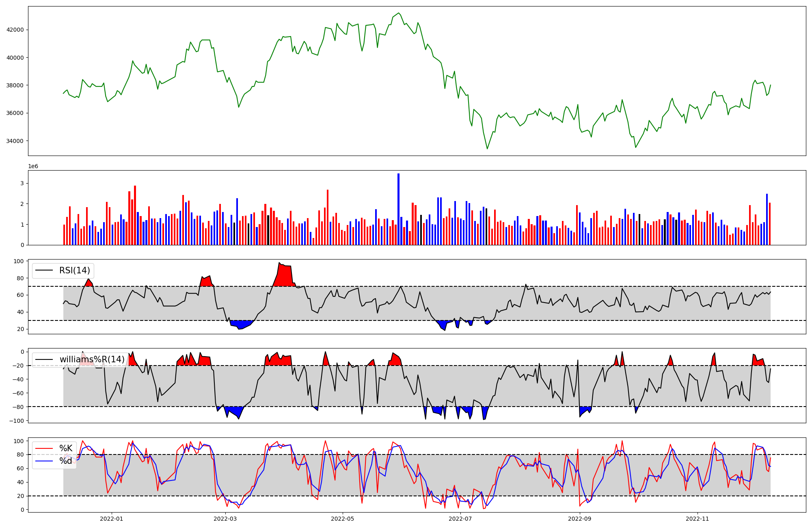Image resolution: width=812 pixels, height=528 pixels.
Task: Click the black RSI legend line swatch
Action: pos(44,270)
